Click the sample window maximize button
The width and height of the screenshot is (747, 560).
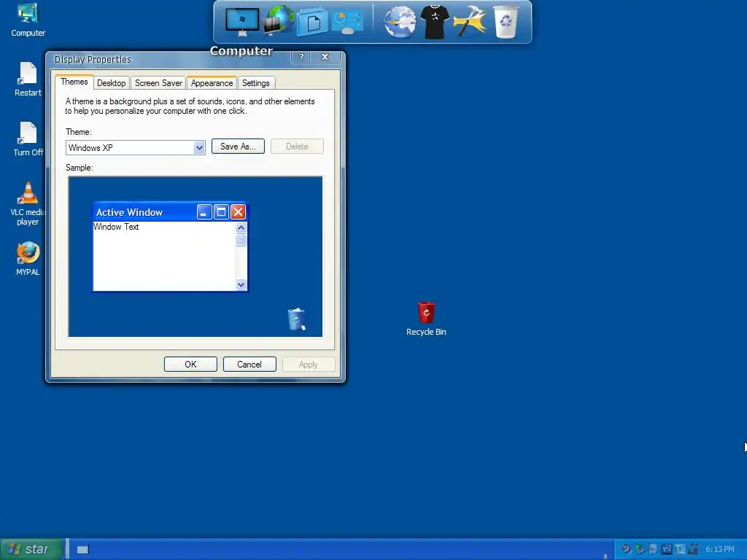point(221,212)
